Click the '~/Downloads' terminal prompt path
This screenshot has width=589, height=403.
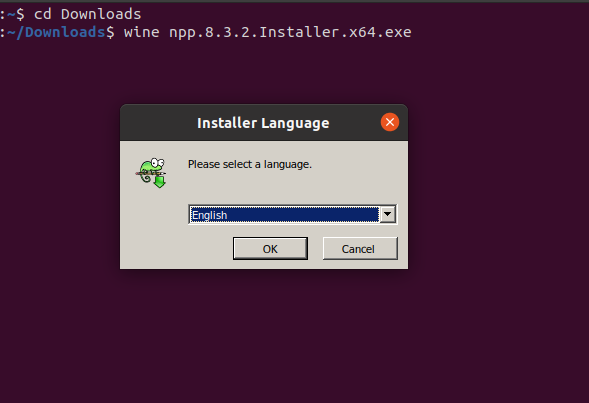point(56,32)
